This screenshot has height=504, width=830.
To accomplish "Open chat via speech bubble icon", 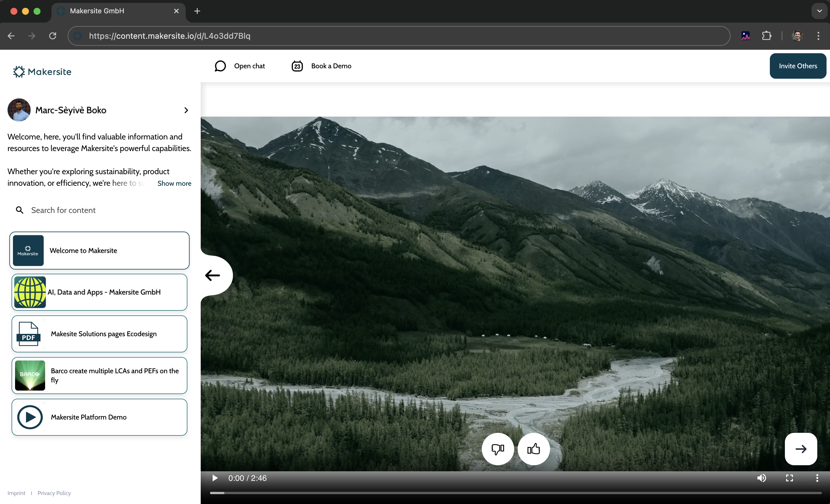I will coord(220,66).
